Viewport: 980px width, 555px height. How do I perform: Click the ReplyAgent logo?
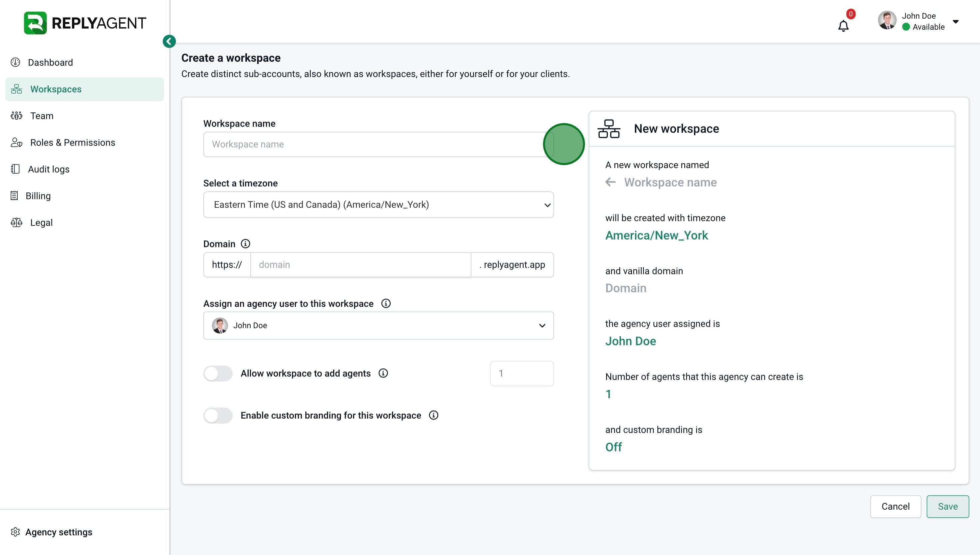pos(85,23)
